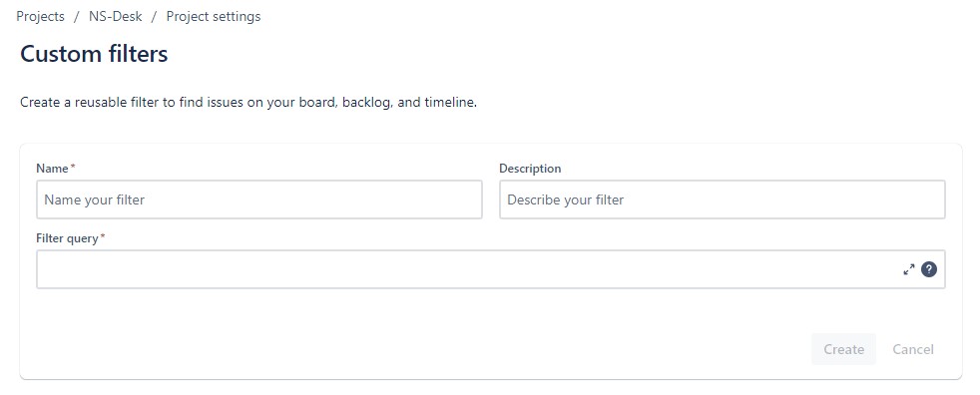Select the Custom filters page heading
980x395 pixels.
click(94, 54)
